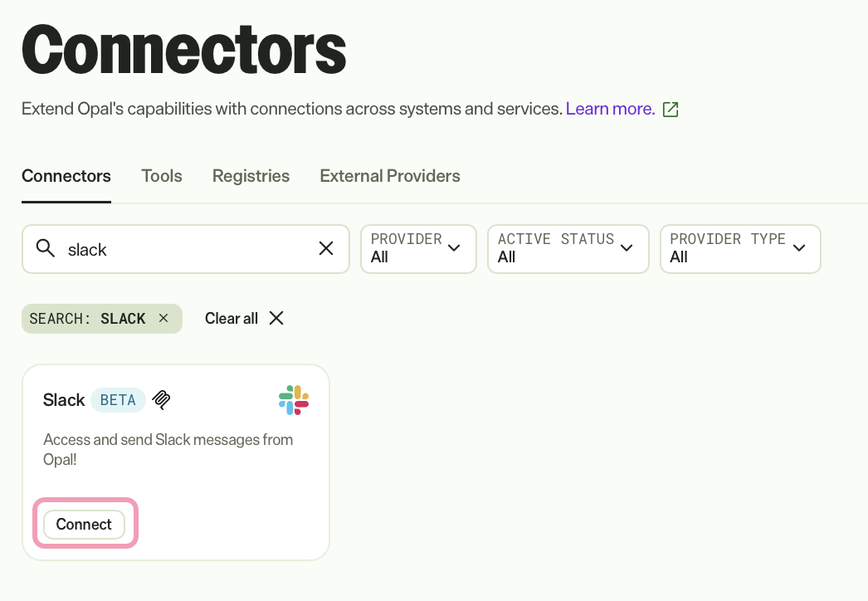Open the Provider Type dropdown
The height and width of the screenshot is (601, 868).
[740, 249]
